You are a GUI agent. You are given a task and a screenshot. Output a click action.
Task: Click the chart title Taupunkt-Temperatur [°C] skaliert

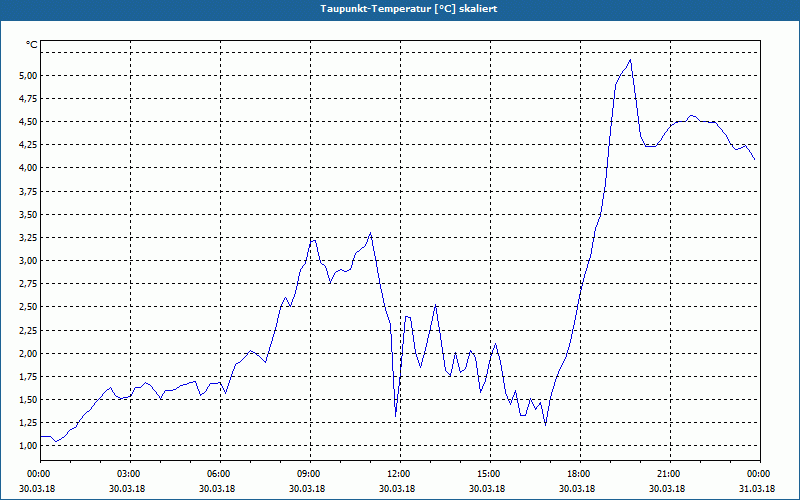pos(409,9)
